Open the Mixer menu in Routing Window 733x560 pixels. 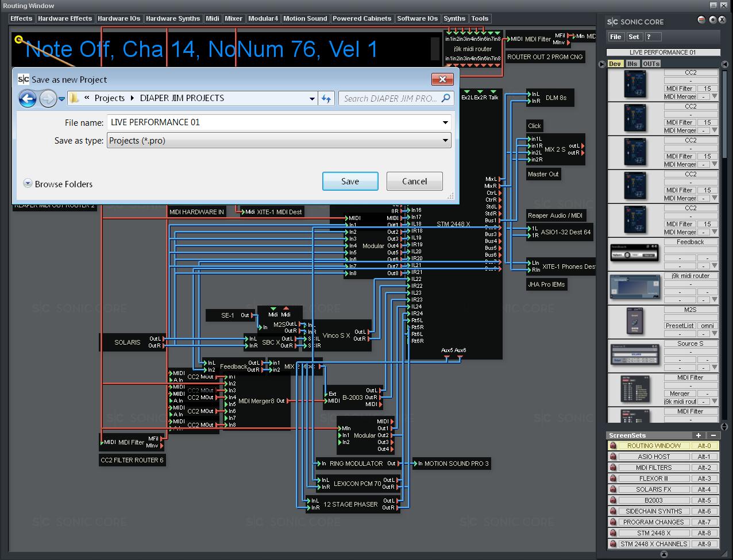[233, 18]
